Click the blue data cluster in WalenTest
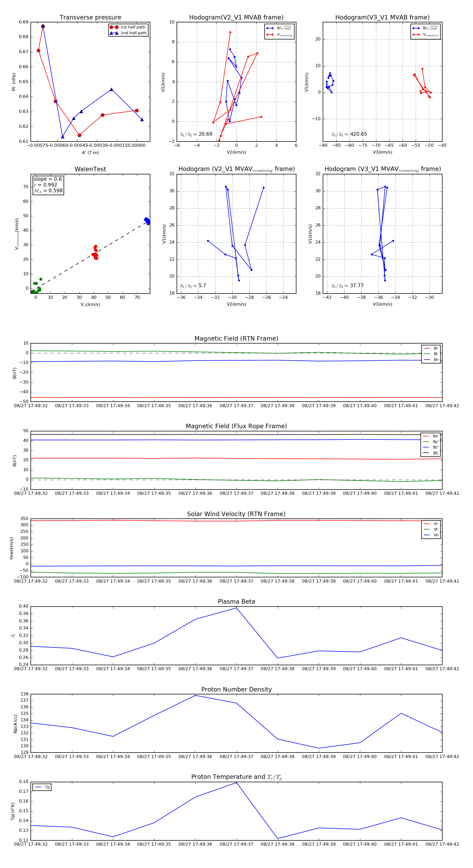 point(147,221)
